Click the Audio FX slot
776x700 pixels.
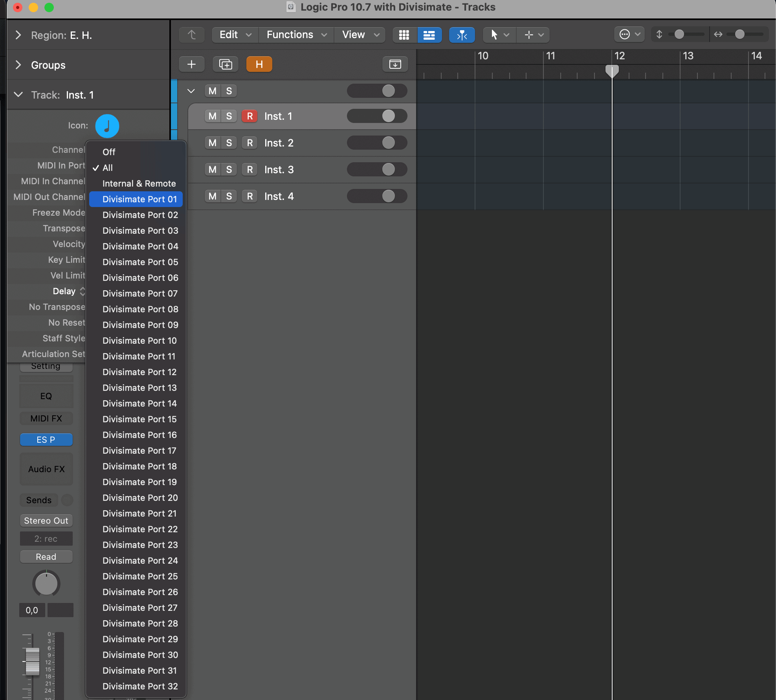click(x=46, y=469)
